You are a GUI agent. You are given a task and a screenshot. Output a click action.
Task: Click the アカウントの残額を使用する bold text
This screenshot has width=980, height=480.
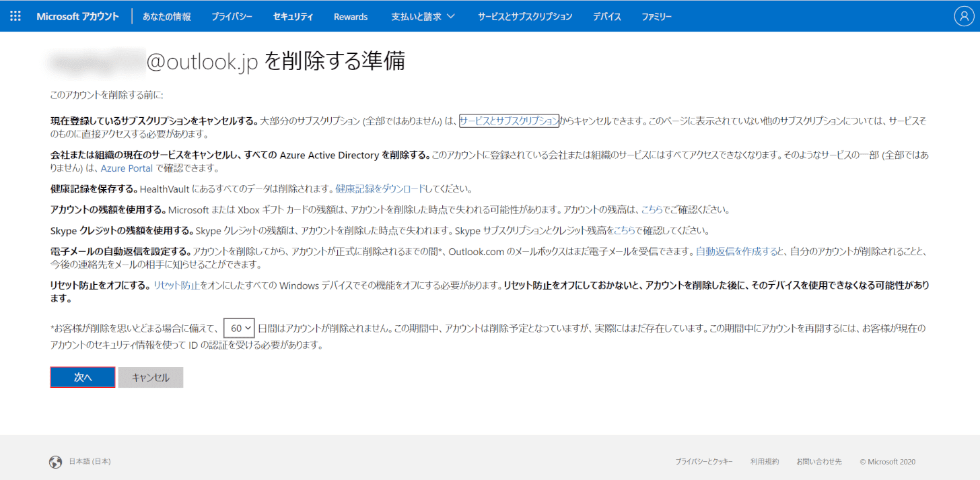[108, 210]
